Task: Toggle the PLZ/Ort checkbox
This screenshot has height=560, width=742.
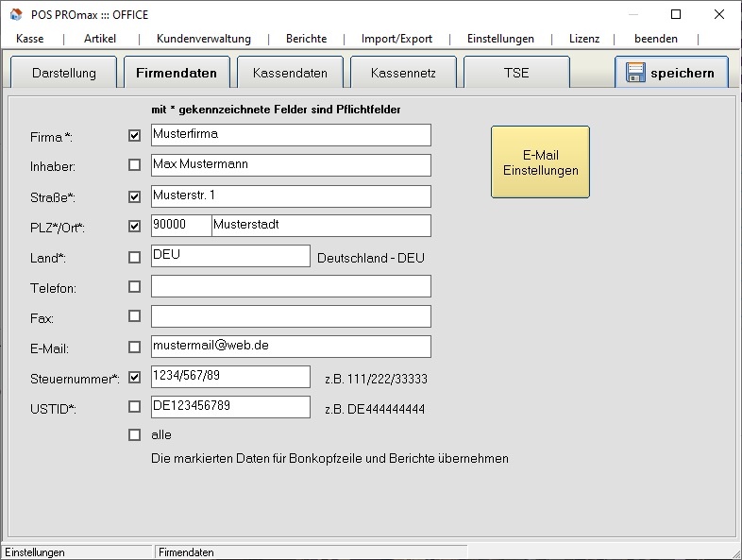Action: [x=134, y=226]
